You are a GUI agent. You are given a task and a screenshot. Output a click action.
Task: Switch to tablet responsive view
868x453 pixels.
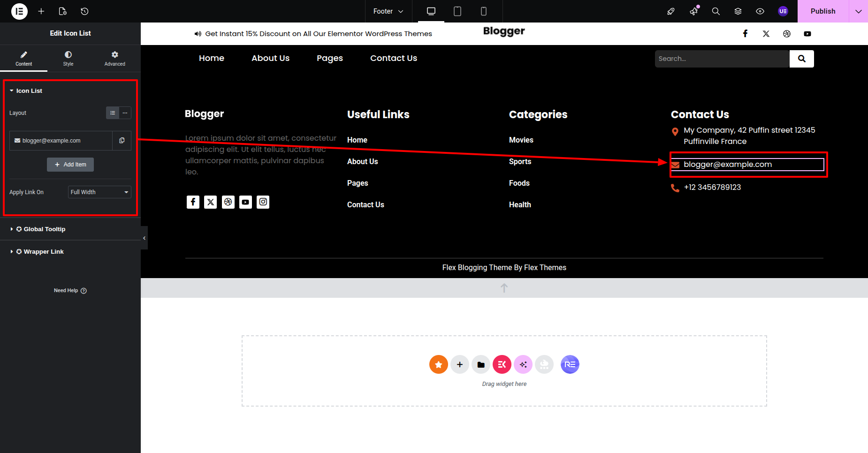457,11
